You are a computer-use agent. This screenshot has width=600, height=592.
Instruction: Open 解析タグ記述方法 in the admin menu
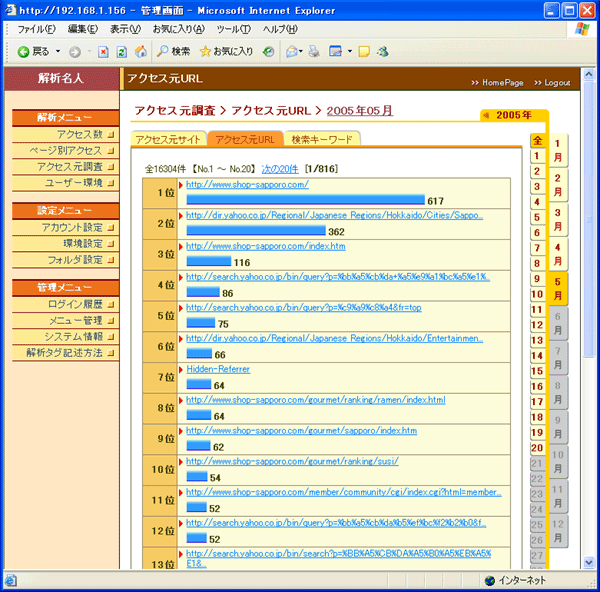click(65, 352)
